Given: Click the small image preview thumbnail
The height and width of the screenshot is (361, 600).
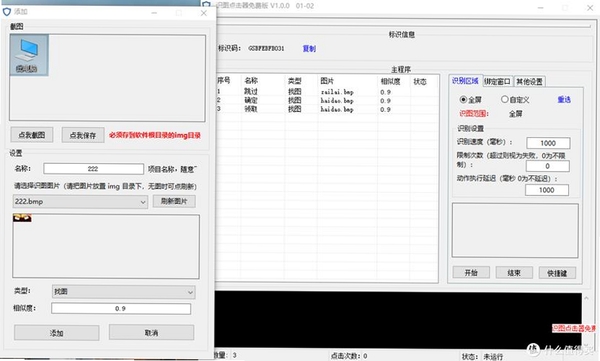Looking at the screenshot, I should [x=22, y=218].
